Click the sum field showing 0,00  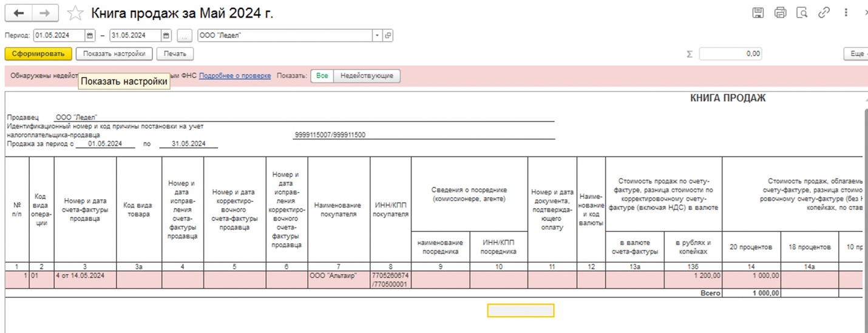(x=730, y=54)
